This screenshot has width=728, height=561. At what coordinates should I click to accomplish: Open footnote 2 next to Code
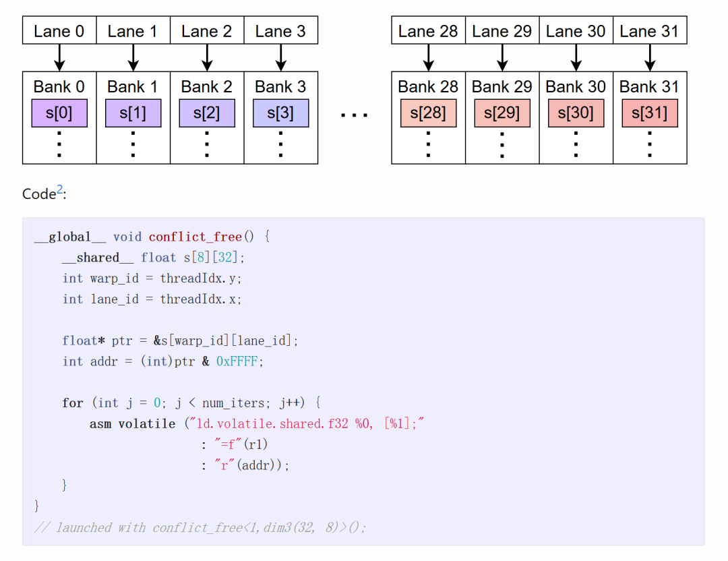tap(59, 191)
